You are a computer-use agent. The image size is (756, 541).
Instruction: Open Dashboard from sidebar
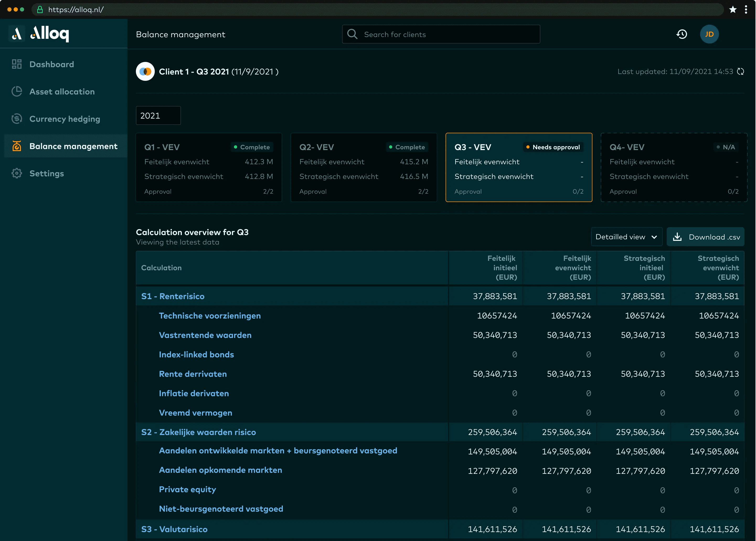pos(52,64)
